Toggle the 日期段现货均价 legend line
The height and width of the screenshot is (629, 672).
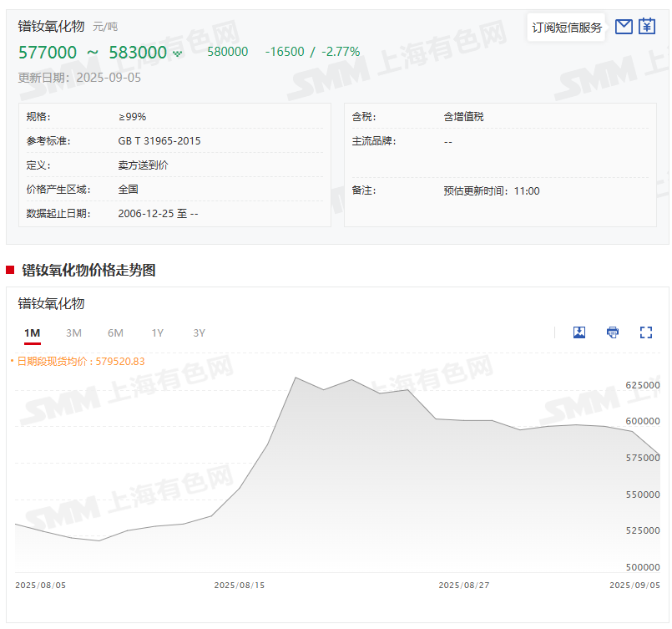(77, 362)
